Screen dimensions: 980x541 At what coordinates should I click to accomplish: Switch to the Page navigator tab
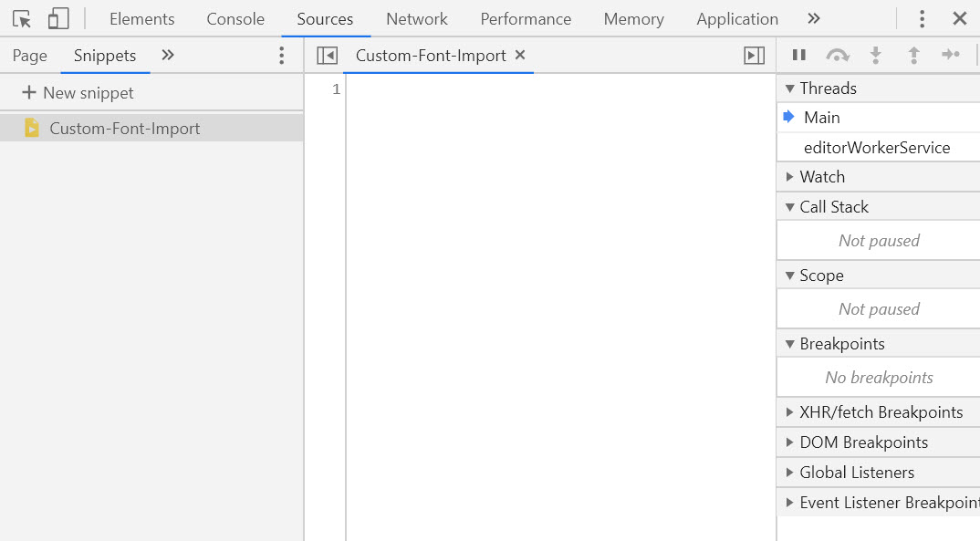pyautogui.click(x=30, y=56)
